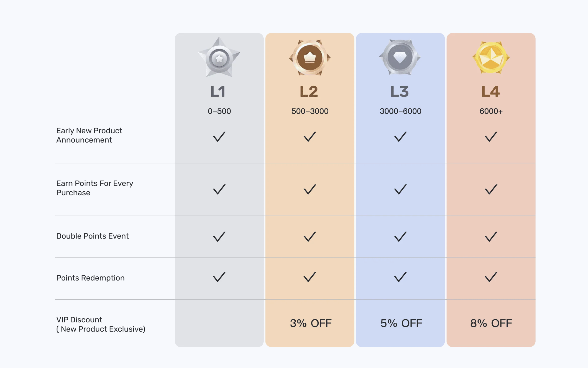Viewport: 588px width, 368px height.
Task: Click the silver diamond L3 badge
Action: tap(400, 57)
